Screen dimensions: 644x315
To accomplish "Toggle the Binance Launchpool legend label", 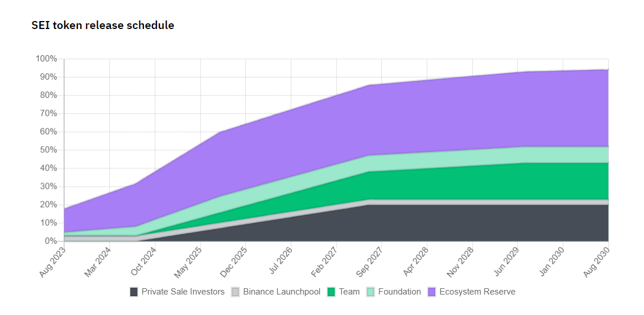I will [282, 292].
